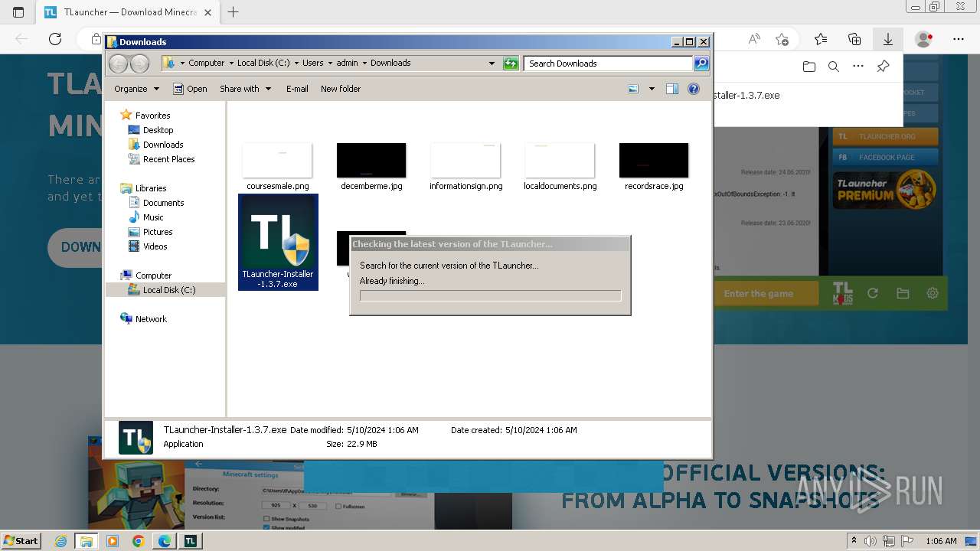Click E-mail in Explorer toolbar

coord(297,89)
